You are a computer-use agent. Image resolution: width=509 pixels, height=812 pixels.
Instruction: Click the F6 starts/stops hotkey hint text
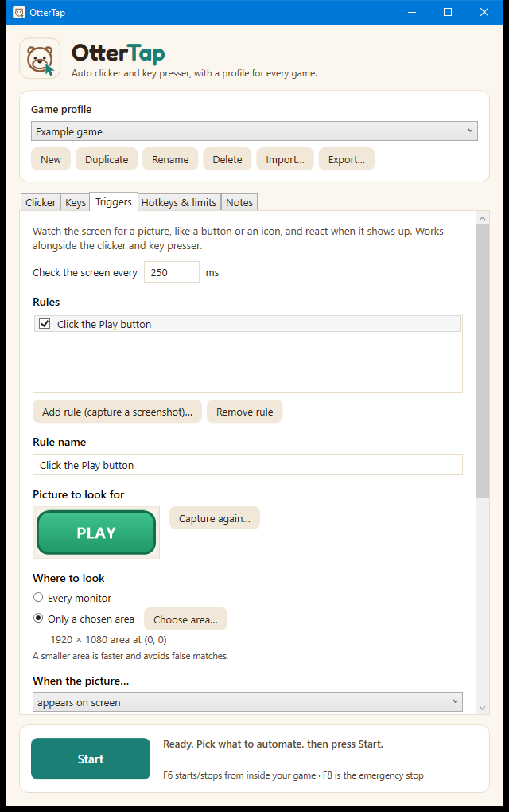293,775
